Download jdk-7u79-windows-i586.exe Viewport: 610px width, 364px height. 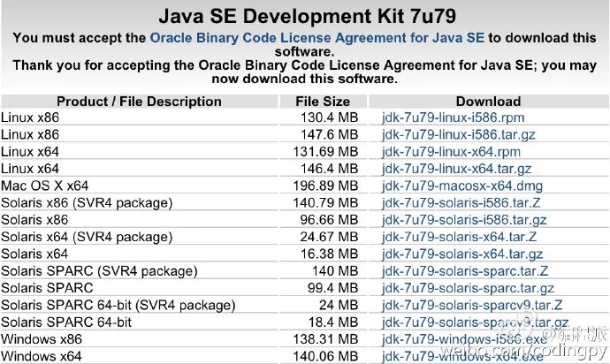click(x=464, y=339)
